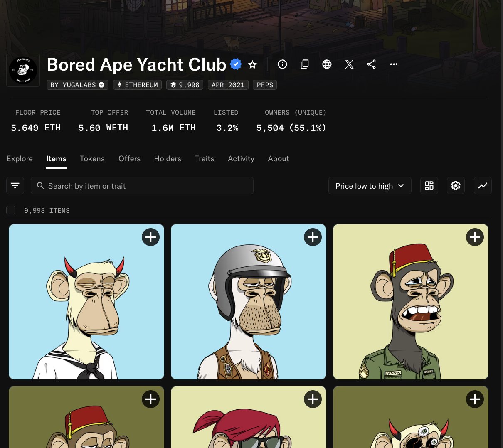Click the Search by item or trait field

tap(142, 186)
